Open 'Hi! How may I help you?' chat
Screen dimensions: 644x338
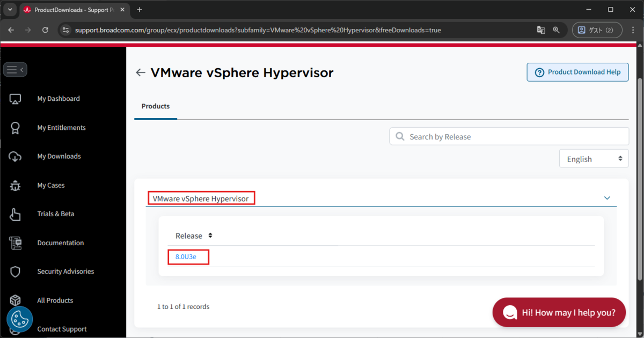559,312
